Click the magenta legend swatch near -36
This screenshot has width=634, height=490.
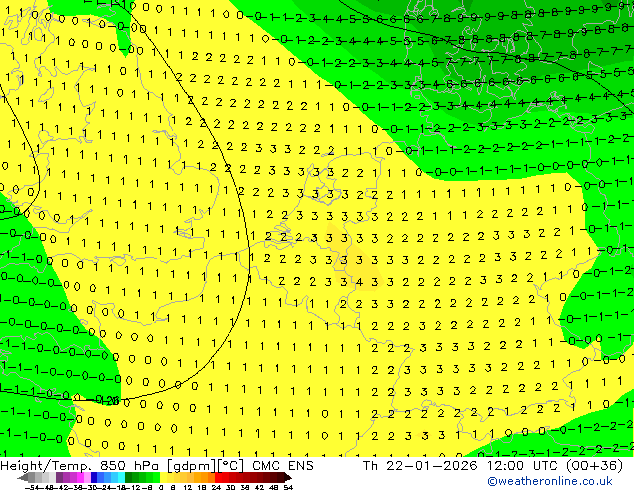coord(80,477)
